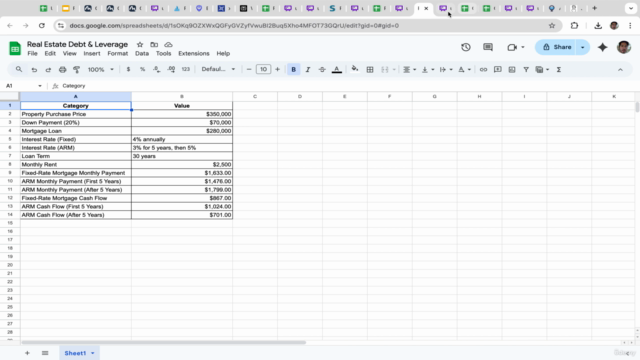The height and width of the screenshot is (360, 640).
Task: Open the Edit menu
Action: (50, 53)
